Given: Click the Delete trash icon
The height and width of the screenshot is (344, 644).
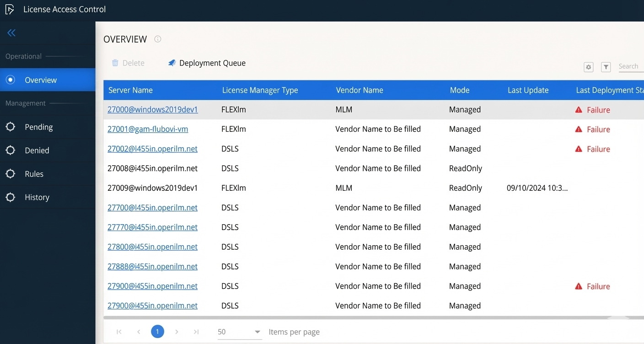Looking at the screenshot, I should point(115,63).
